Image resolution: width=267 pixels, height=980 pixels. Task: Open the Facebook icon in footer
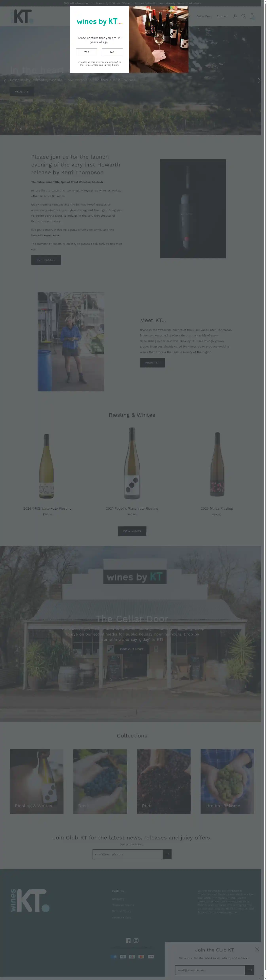pos(128,940)
